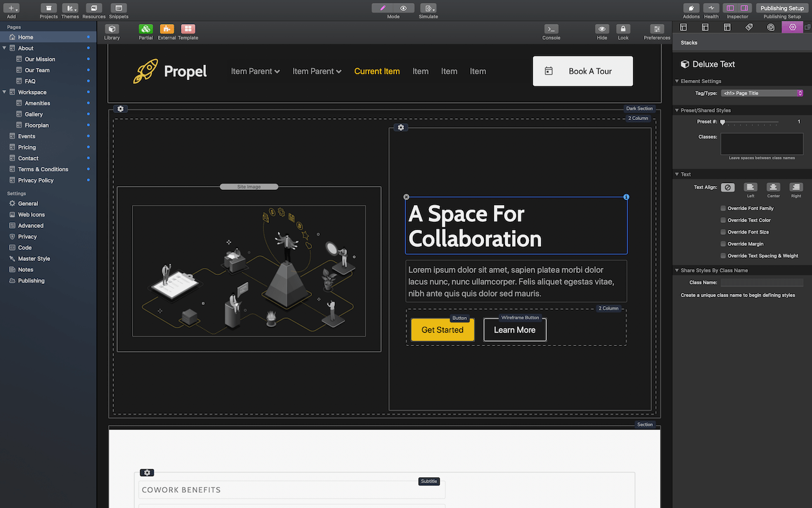Set text alignment to Center
Screen dimensions: 812x508
point(773,187)
